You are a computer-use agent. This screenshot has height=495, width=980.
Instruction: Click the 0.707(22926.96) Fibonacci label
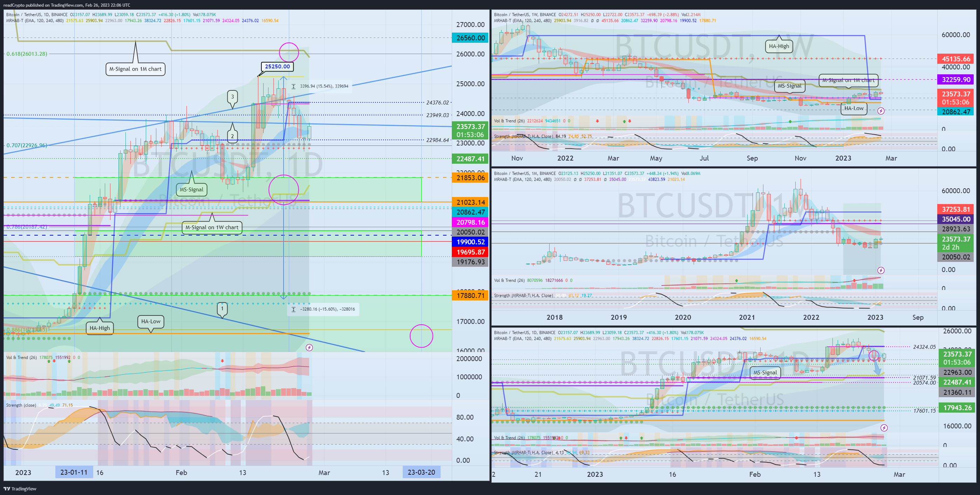pos(27,145)
